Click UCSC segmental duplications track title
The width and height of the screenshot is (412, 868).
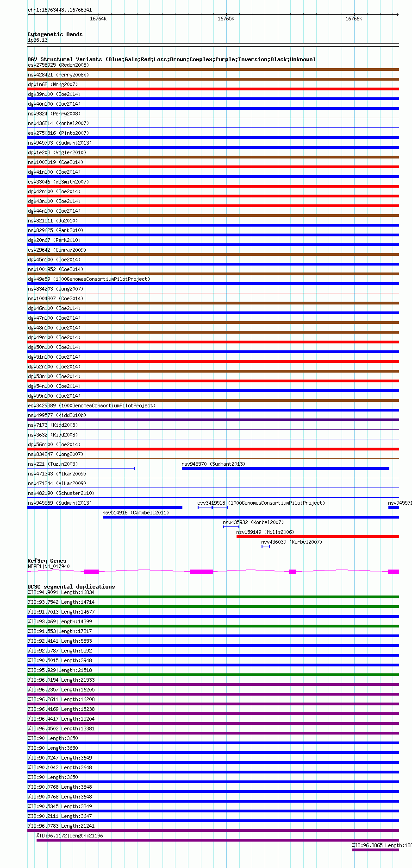click(71, 587)
